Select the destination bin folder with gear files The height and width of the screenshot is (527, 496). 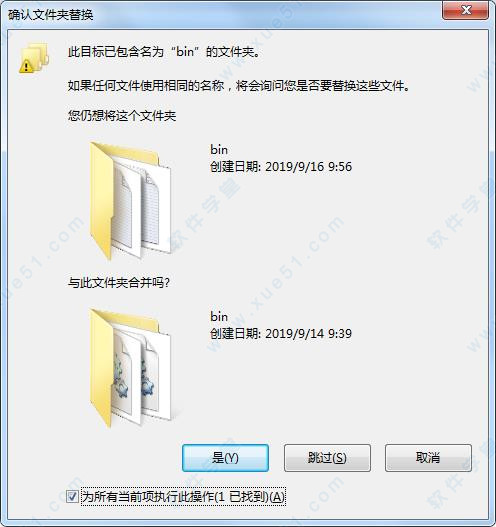[130, 368]
